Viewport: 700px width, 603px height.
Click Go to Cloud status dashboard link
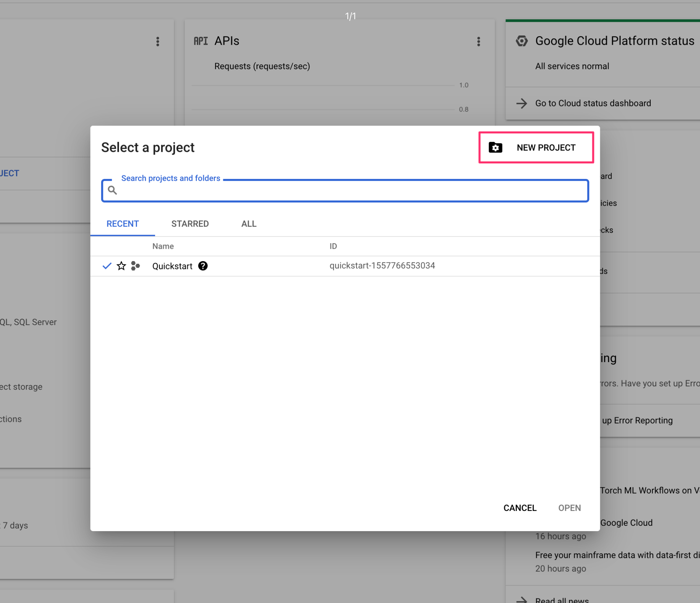593,103
